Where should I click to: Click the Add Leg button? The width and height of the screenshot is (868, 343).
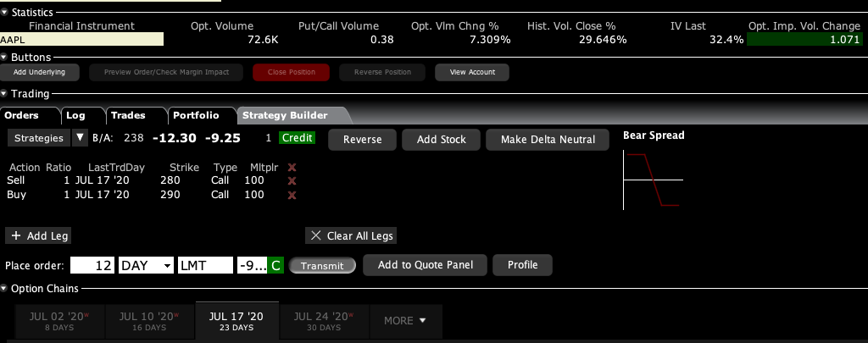(x=40, y=235)
